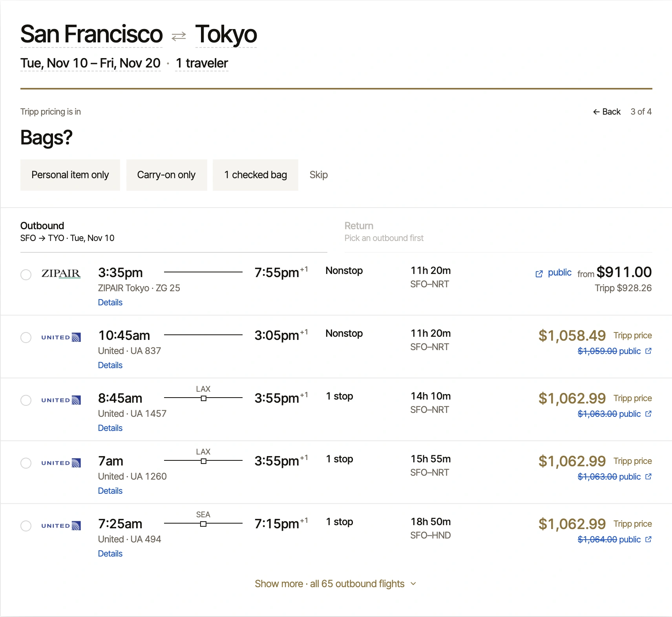Open Details for United UA 1457
This screenshot has width=672, height=617.
coord(110,428)
